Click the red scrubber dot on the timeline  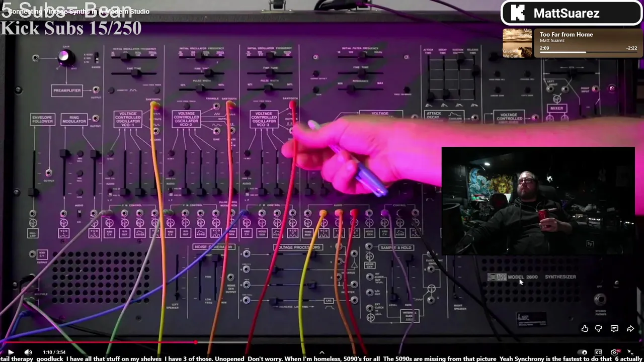point(195,342)
